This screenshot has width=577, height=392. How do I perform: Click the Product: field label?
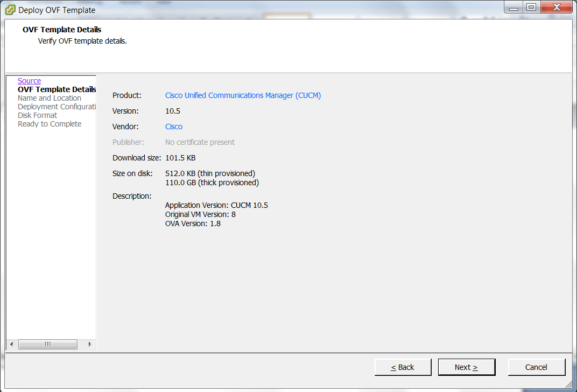click(127, 95)
